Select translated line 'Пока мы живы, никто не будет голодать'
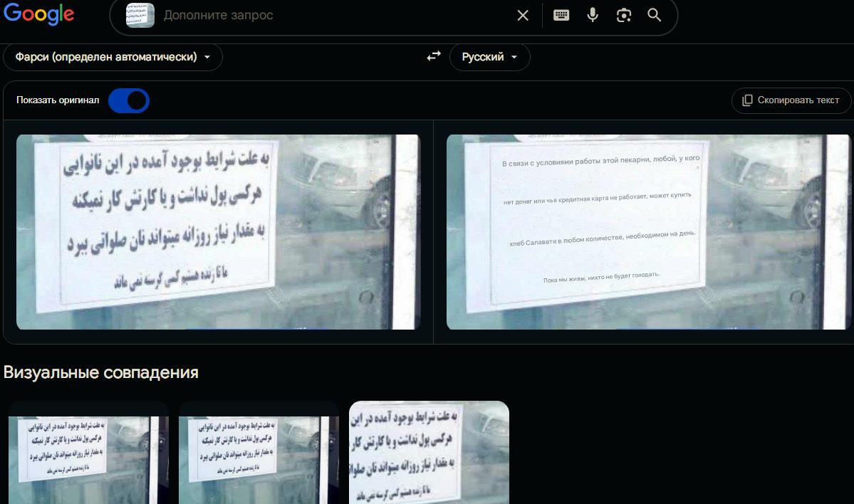854x504 pixels. tap(601, 277)
